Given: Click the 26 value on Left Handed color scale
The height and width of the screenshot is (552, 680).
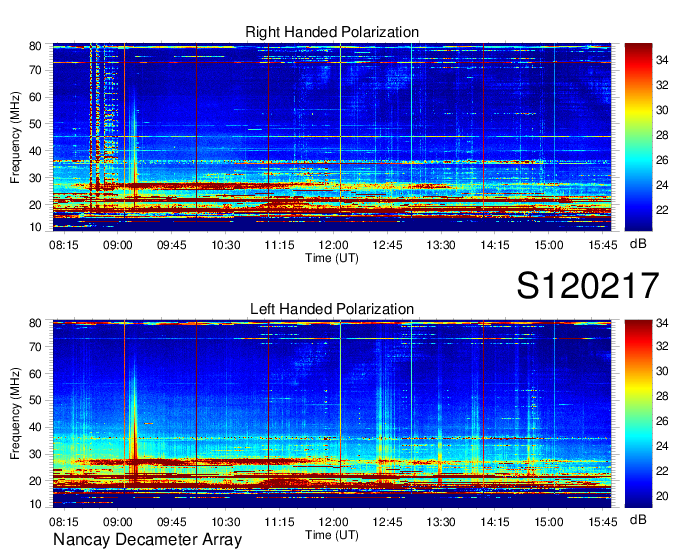Looking at the screenshot, I should [x=662, y=421].
